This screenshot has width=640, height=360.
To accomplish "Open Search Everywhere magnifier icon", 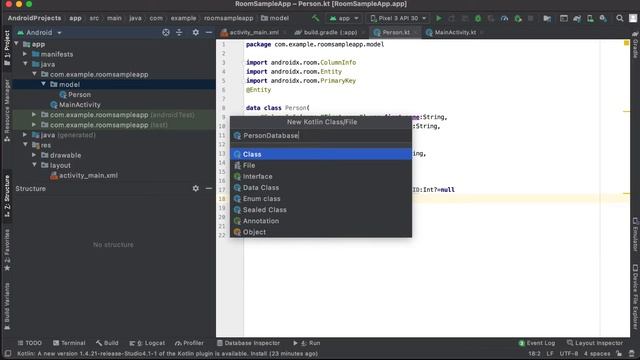I will [620, 18].
